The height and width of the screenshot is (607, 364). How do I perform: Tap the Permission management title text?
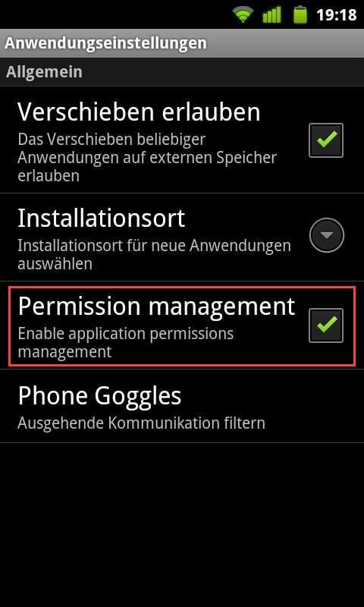156,307
